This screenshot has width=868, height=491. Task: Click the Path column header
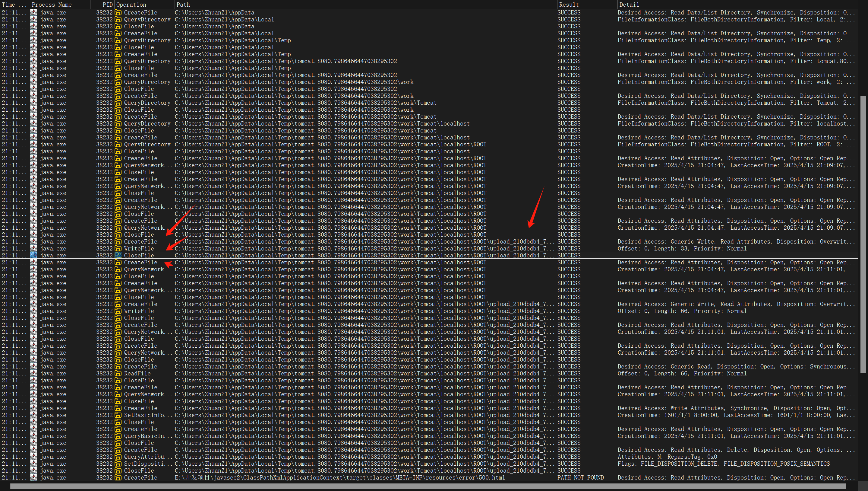click(183, 5)
